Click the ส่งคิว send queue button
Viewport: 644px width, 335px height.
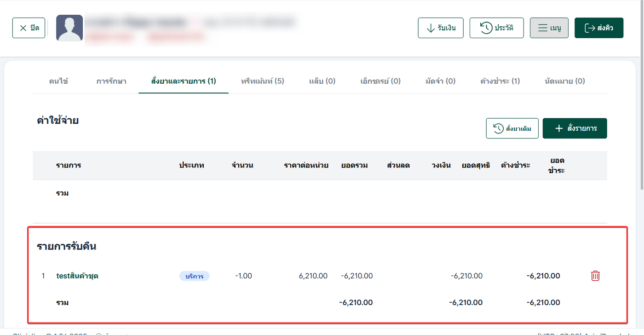point(599,28)
